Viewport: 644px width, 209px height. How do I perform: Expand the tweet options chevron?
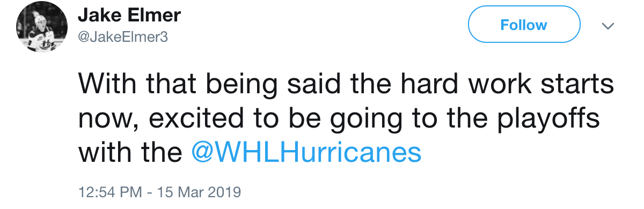(x=608, y=26)
